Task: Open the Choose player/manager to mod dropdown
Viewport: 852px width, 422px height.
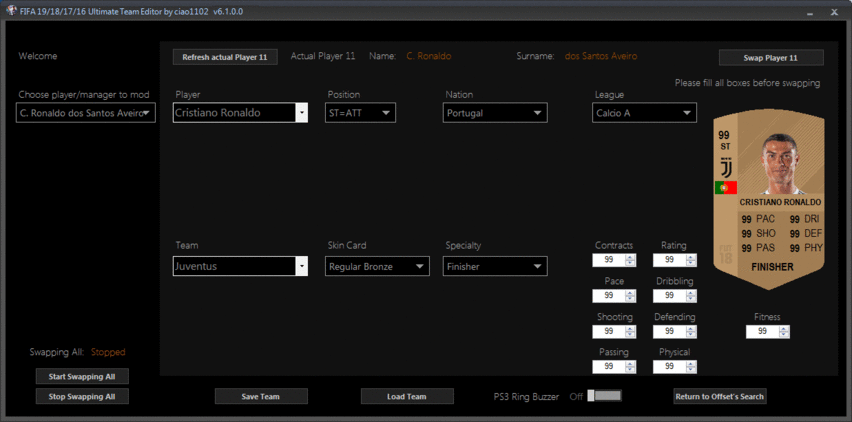Action: coord(86,113)
